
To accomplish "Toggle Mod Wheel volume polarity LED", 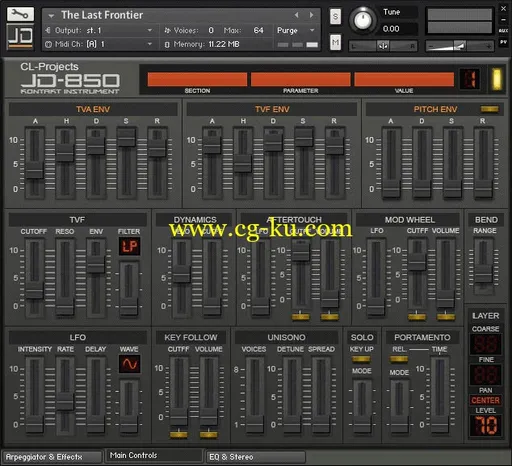I will (x=446, y=316).
